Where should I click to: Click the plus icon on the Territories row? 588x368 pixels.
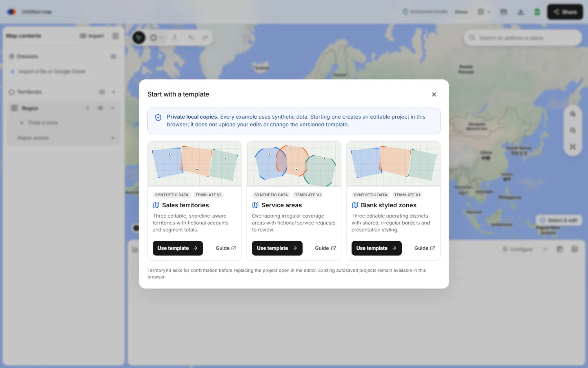[x=114, y=92]
